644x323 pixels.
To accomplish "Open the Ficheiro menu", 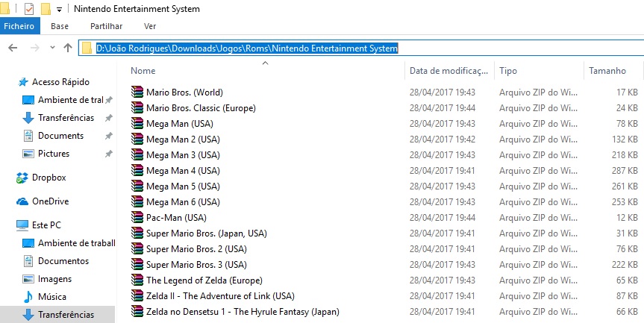I will click(x=19, y=26).
